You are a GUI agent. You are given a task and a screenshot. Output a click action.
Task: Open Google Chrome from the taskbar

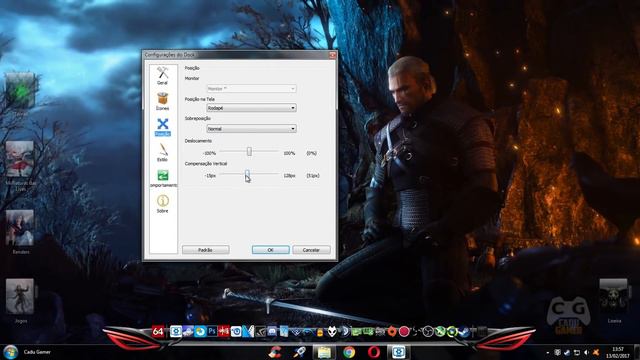point(349,352)
